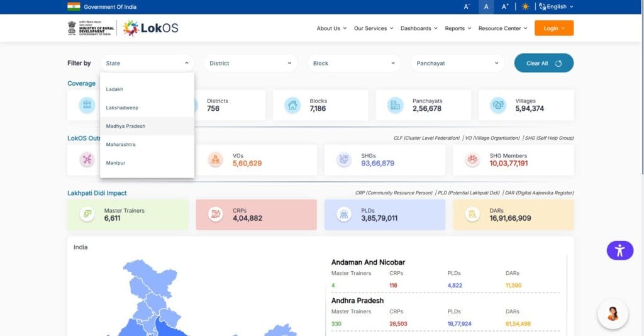Click the Clear All button
The width and height of the screenshot is (644, 336).
click(544, 64)
